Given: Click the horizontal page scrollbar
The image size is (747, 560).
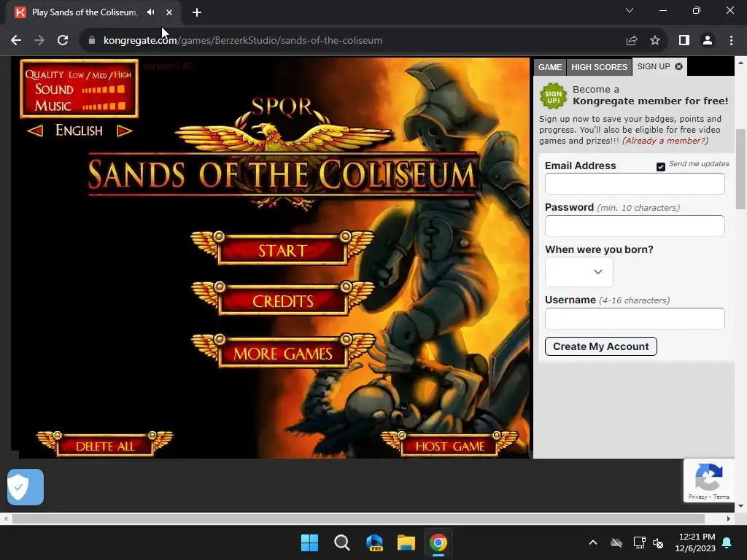Looking at the screenshot, I should click(x=358, y=518).
